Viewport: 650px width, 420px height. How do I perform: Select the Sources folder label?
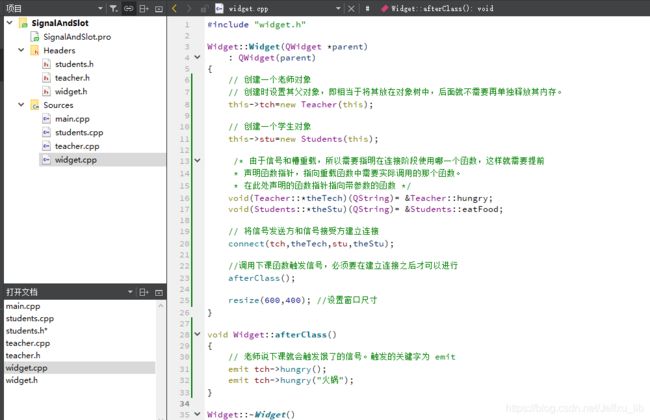coord(58,105)
